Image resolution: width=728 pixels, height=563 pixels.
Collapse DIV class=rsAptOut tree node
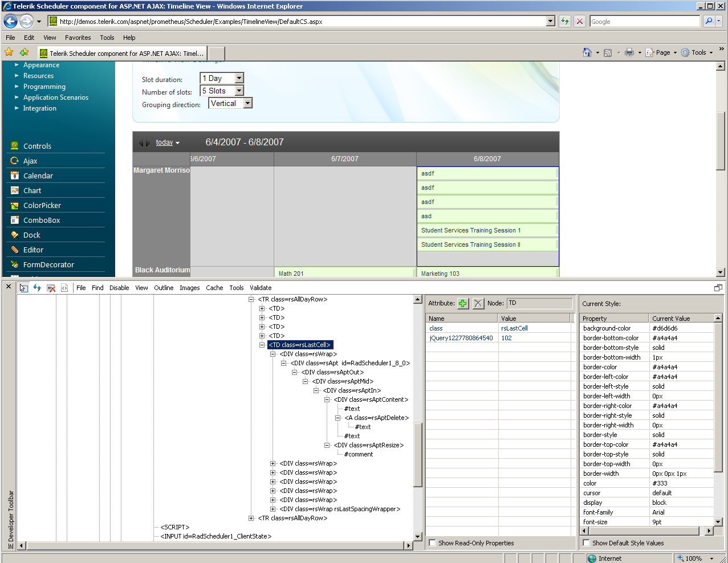tap(294, 372)
